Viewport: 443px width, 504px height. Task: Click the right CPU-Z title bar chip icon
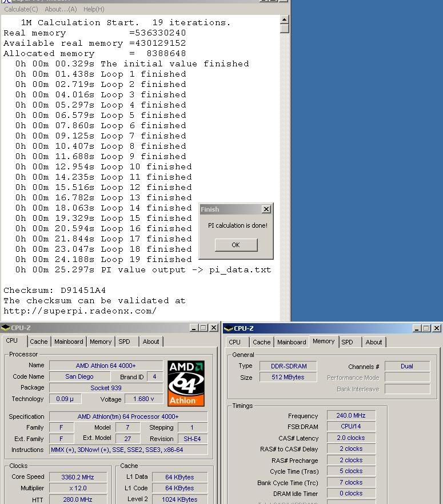(x=229, y=328)
